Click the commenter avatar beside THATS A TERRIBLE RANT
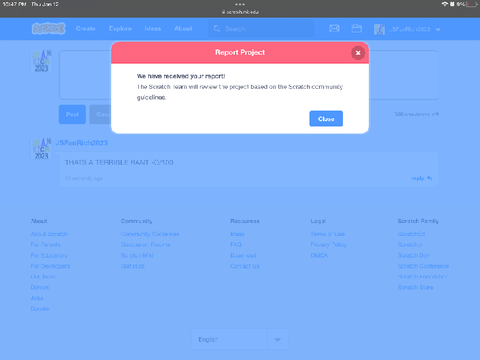 tap(41, 149)
